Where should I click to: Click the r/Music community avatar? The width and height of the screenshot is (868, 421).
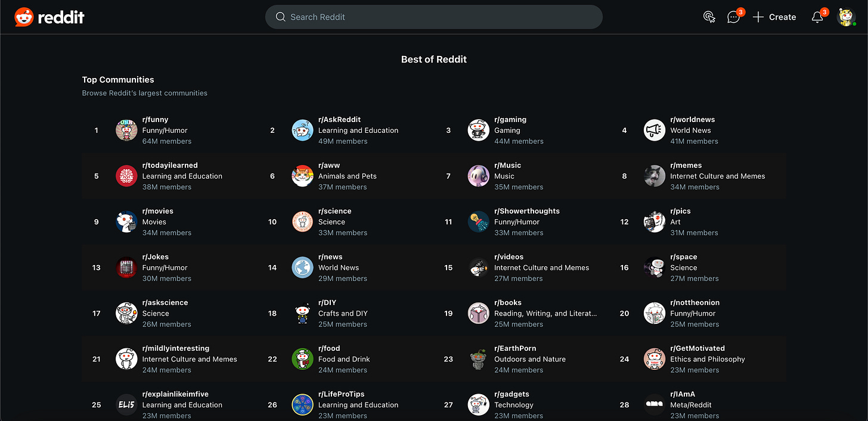[x=478, y=176]
